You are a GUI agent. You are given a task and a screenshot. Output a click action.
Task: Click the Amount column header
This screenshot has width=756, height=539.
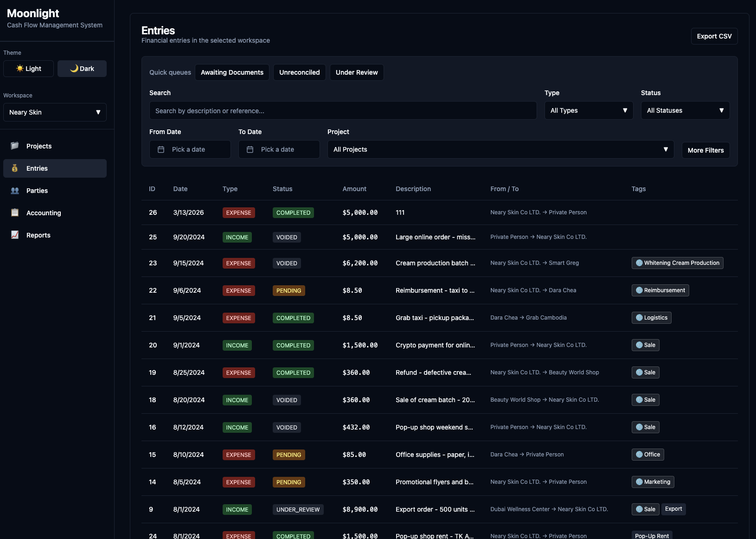[x=354, y=189]
